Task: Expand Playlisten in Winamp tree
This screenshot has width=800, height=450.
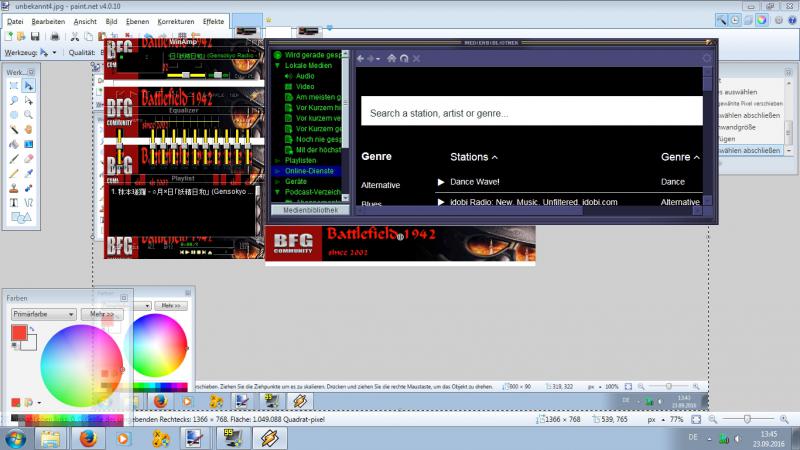Action: (278, 160)
